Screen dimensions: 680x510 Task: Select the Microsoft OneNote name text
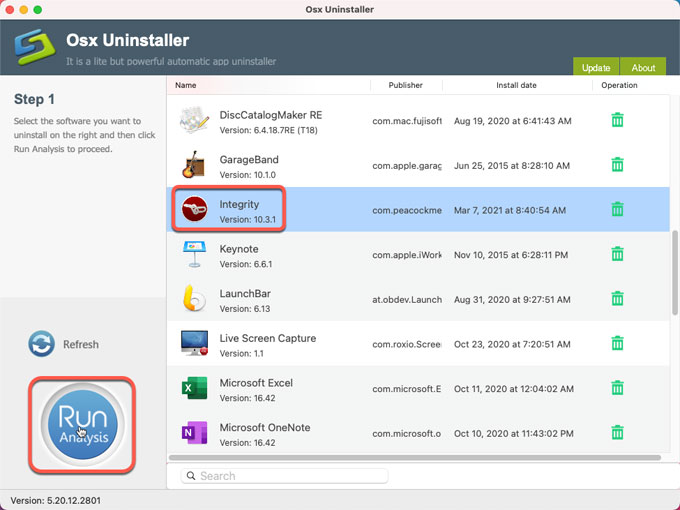pos(265,428)
